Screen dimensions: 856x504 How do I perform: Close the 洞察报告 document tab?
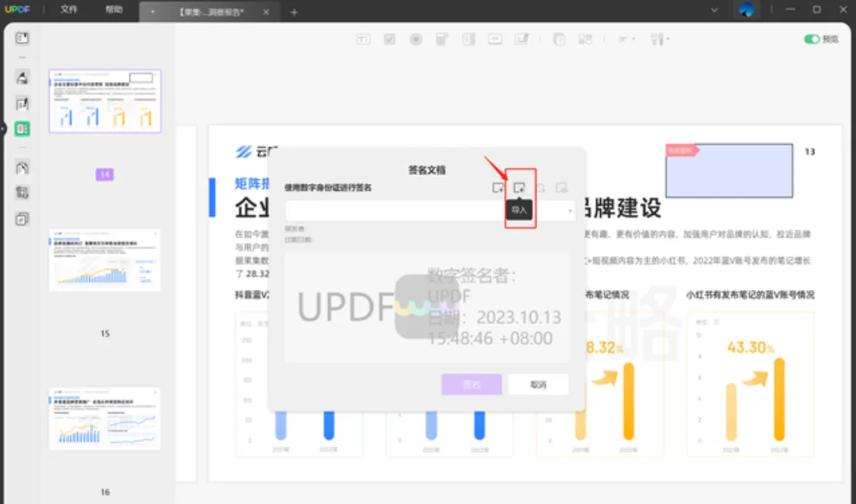point(266,12)
